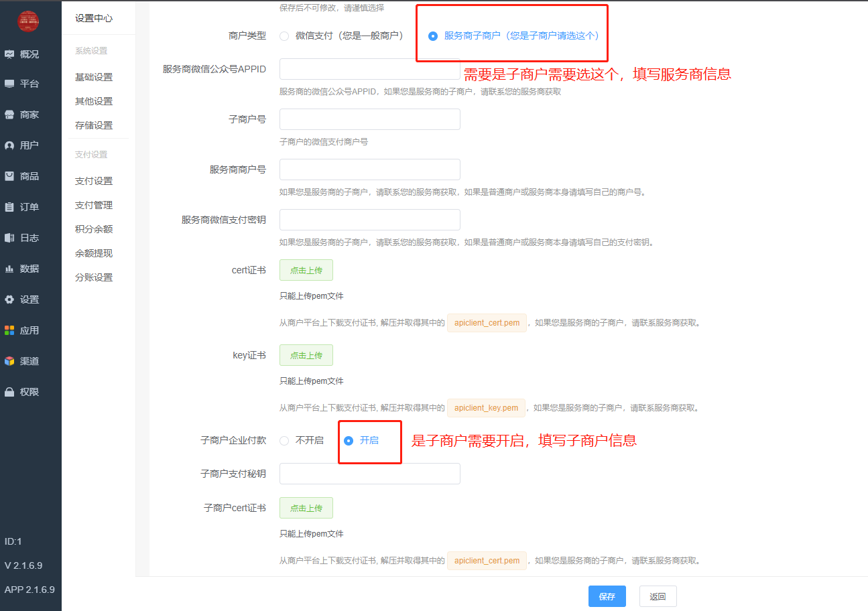This screenshot has height=611, width=868.
Task: Open the 用户 user icon in sidebar
Action: pyautogui.click(x=9, y=145)
